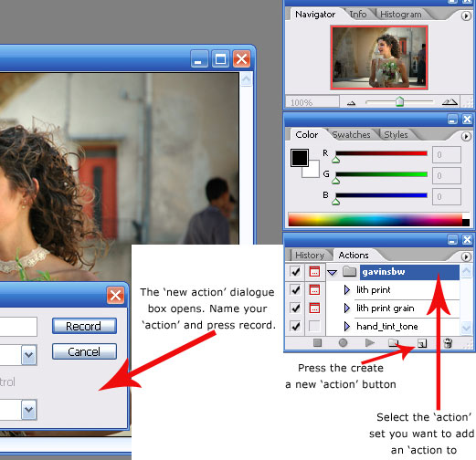Open the upper dropdown in new action dialog
Viewport: 476px width, 460px height.
click(x=29, y=354)
